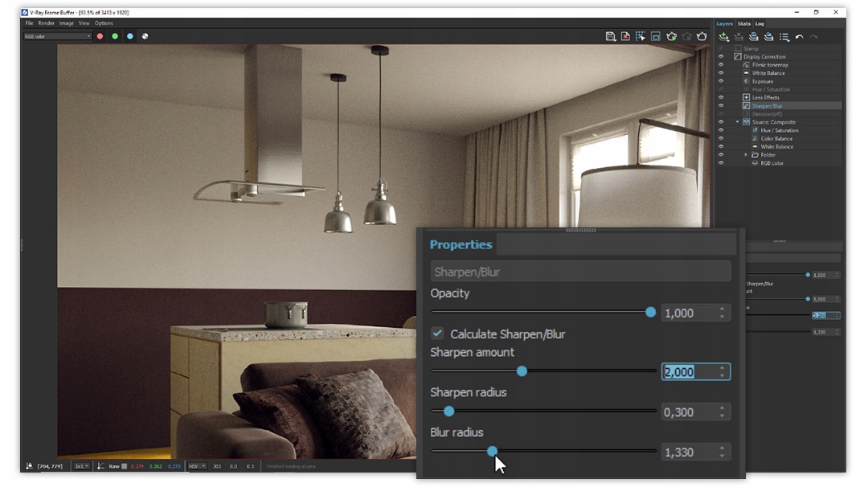Viewport: 868px width, 487px height.
Task: Toggle visibility of the Filmic tonemap layer
Action: 721,65
